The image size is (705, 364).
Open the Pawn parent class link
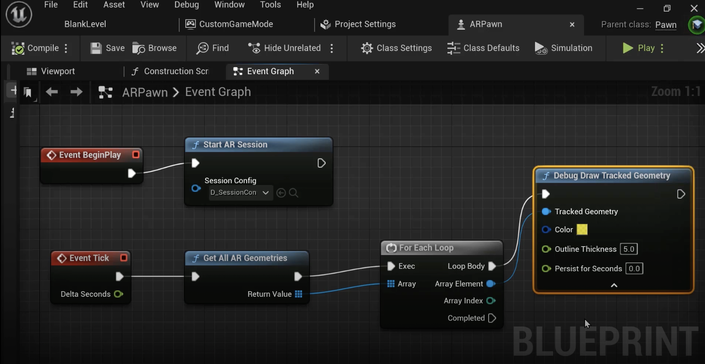(x=665, y=25)
